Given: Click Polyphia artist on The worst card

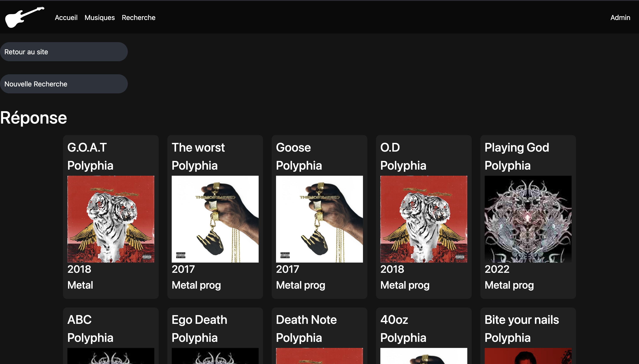Looking at the screenshot, I should coord(195,166).
